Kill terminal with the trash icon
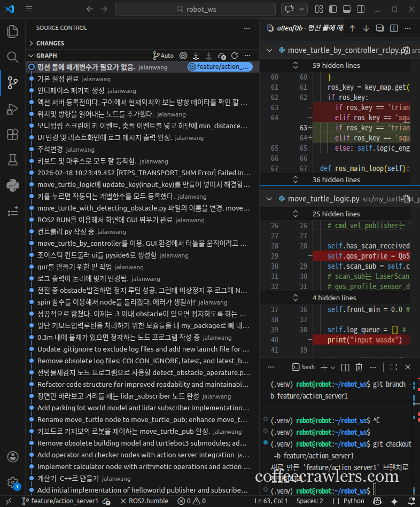 coord(359,367)
